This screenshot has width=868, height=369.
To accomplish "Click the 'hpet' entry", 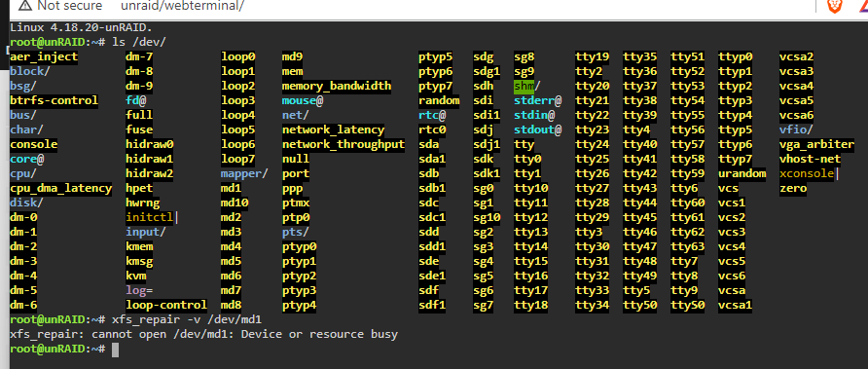I will 139,188.
